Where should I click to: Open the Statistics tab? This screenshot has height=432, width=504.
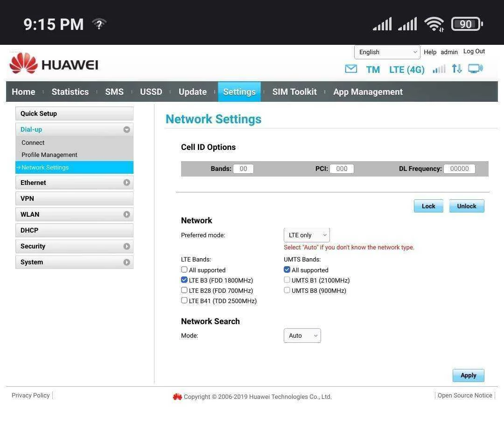(70, 92)
